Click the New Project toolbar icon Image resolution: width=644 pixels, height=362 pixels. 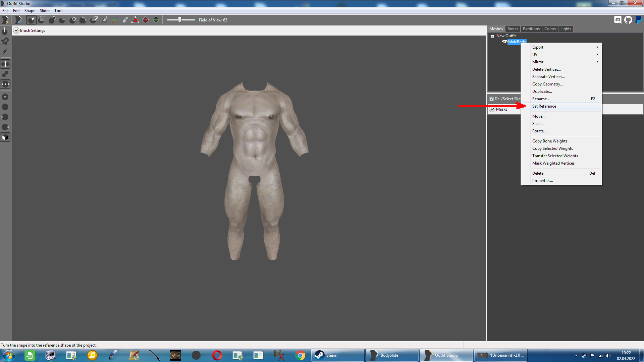click(6, 20)
